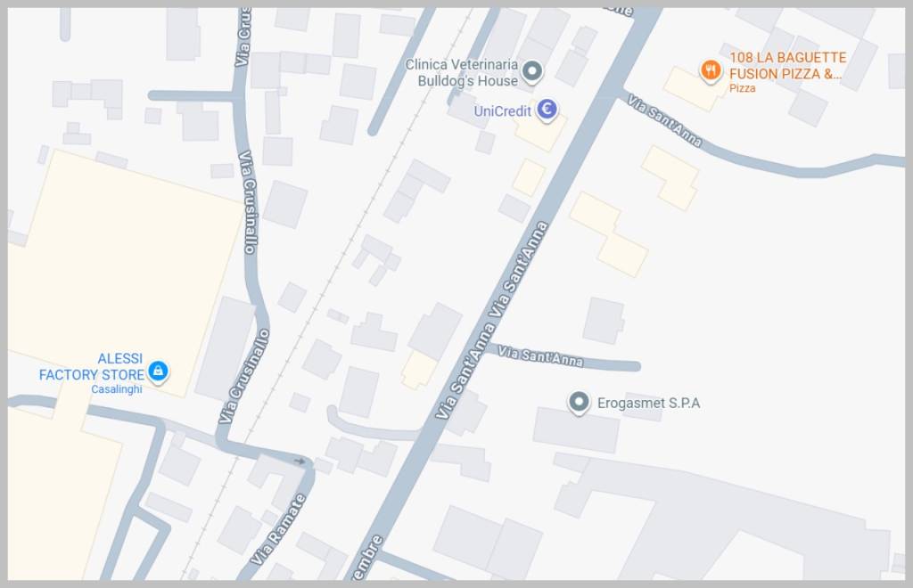Select the Erogasmet S.P.A location pin
The height and width of the screenshot is (588, 913).
pos(579,402)
